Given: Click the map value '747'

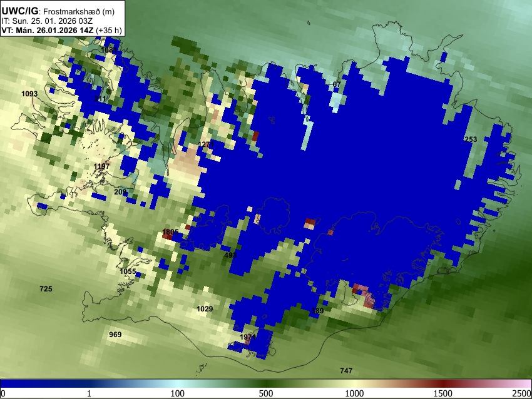Looking at the screenshot, I should (346, 371).
